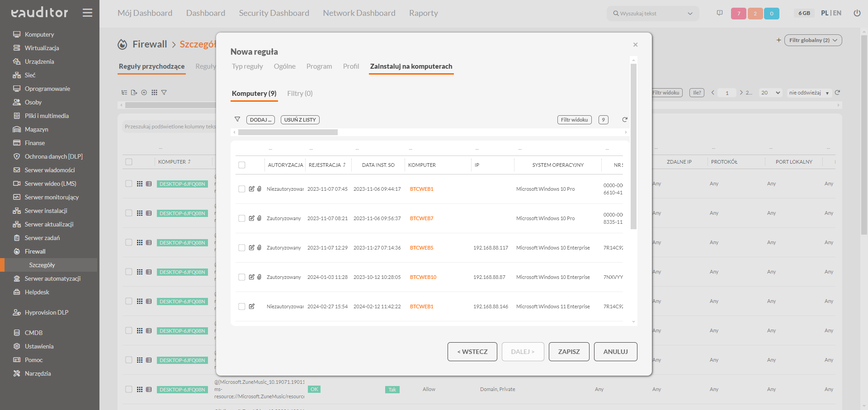Click the blue notification badge showing 0

[x=772, y=14]
